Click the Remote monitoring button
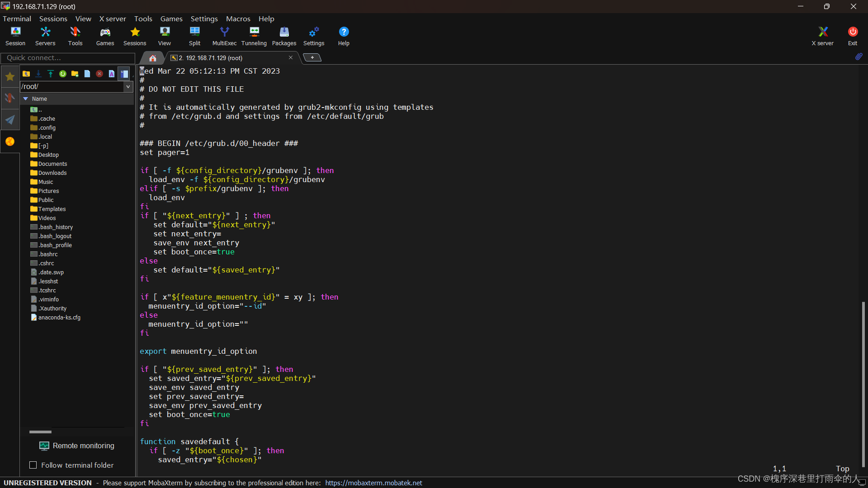 tap(77, 446)
